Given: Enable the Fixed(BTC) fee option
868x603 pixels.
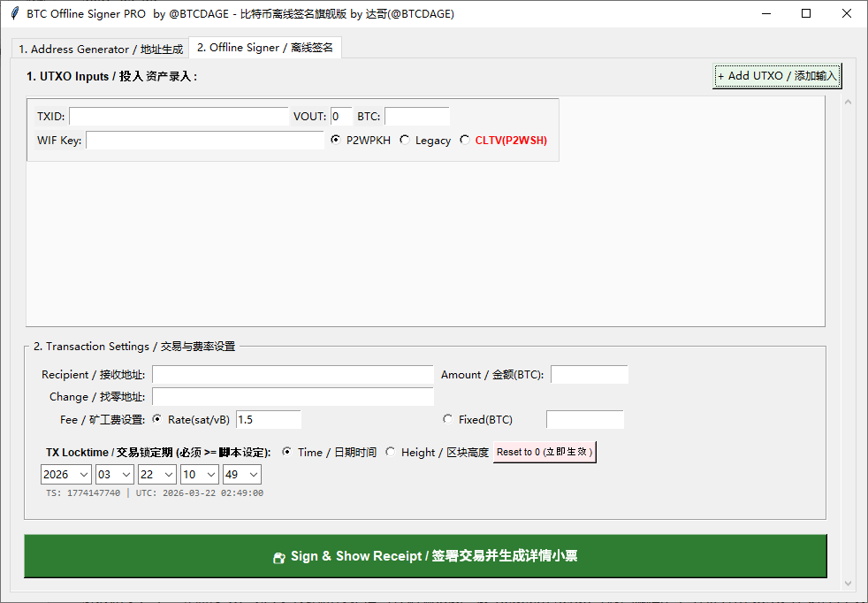Looking at the screenshot, I should [448, 419].
